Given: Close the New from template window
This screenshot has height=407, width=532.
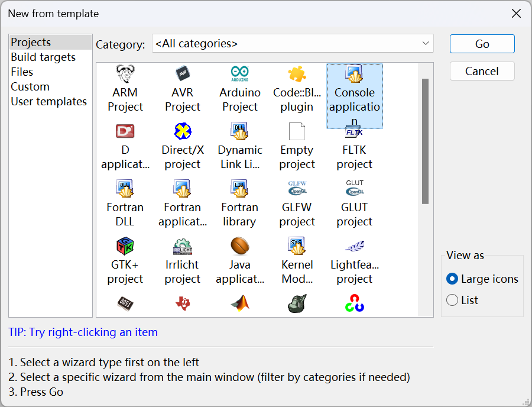Looking at the screenshot, I should [516, 14].
